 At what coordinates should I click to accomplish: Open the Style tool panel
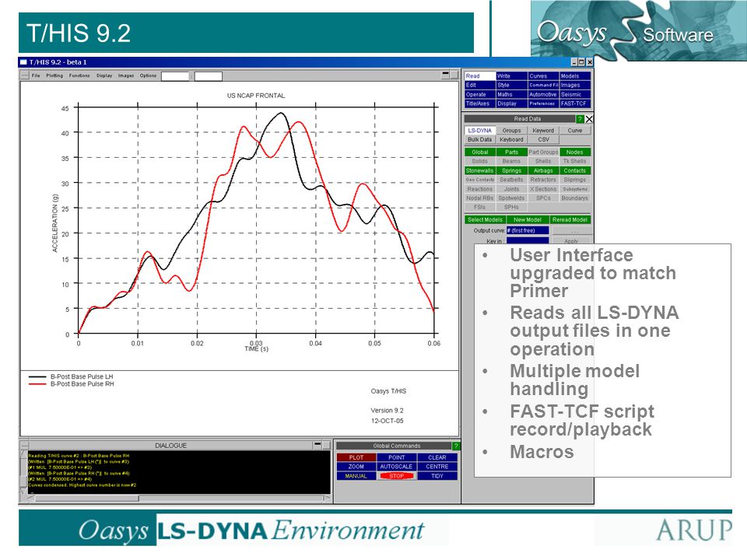pyautogui.click(x=511, y=85)
